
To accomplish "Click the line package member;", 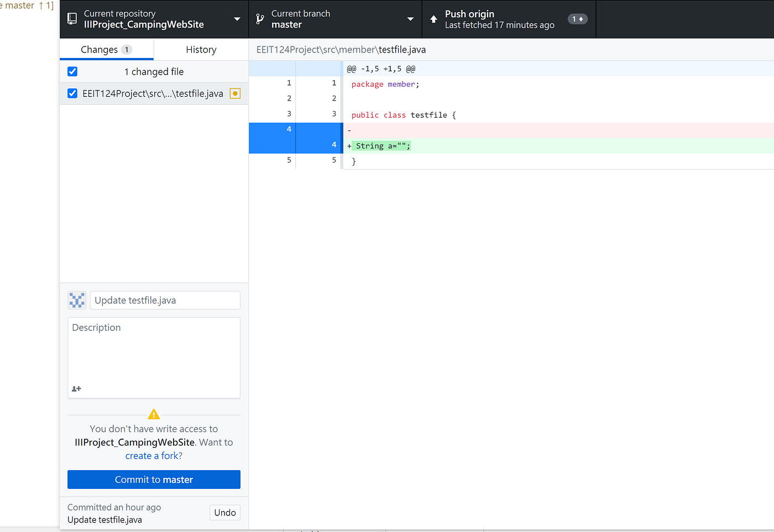I will pos(385,84).
